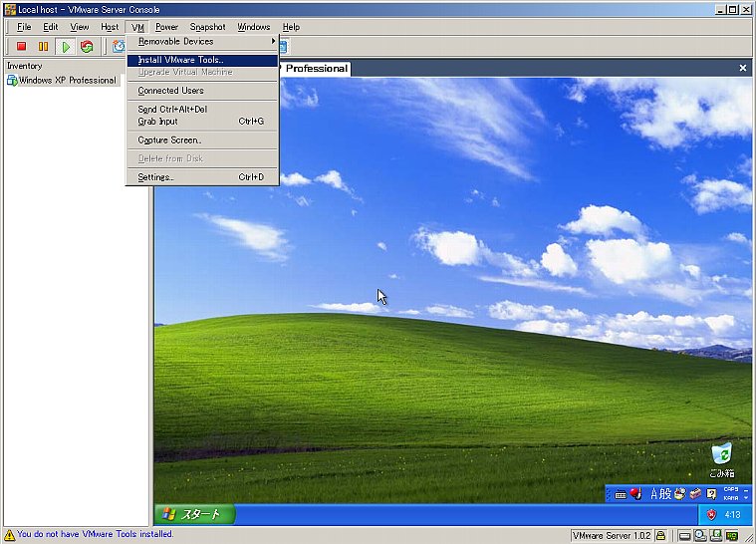Screen dimensions: 756x544
Task: Close the open VM menu
Action: click(x=137, y=27)
